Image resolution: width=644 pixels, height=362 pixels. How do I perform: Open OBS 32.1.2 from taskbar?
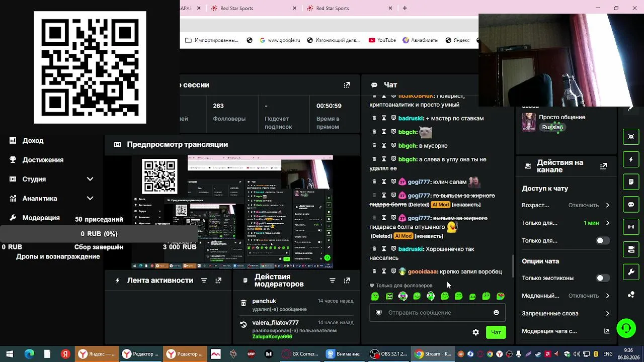coord(388,354)
